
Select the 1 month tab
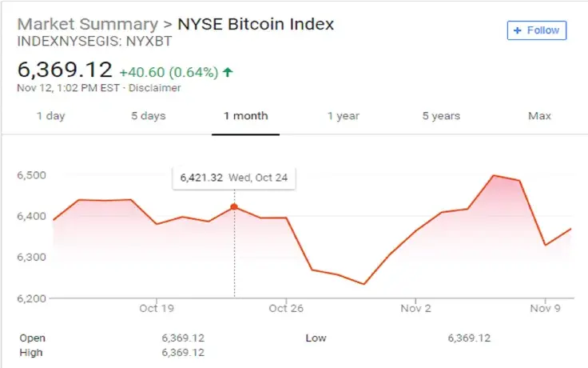[245, 116]
